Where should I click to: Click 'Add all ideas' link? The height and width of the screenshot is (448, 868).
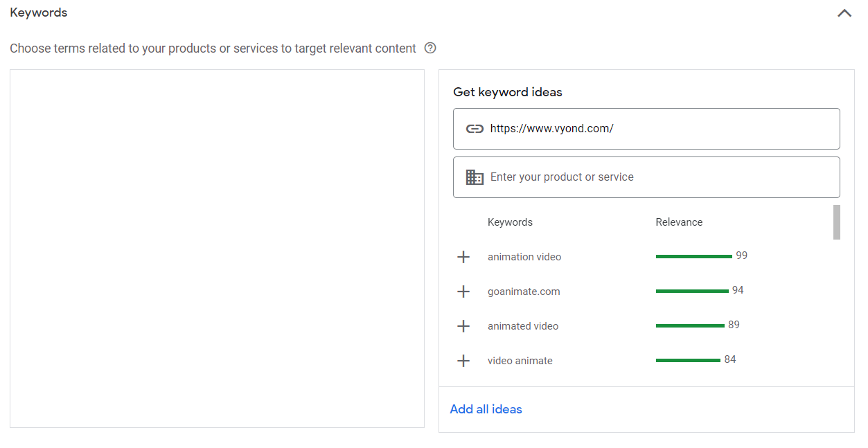[486, 409]
